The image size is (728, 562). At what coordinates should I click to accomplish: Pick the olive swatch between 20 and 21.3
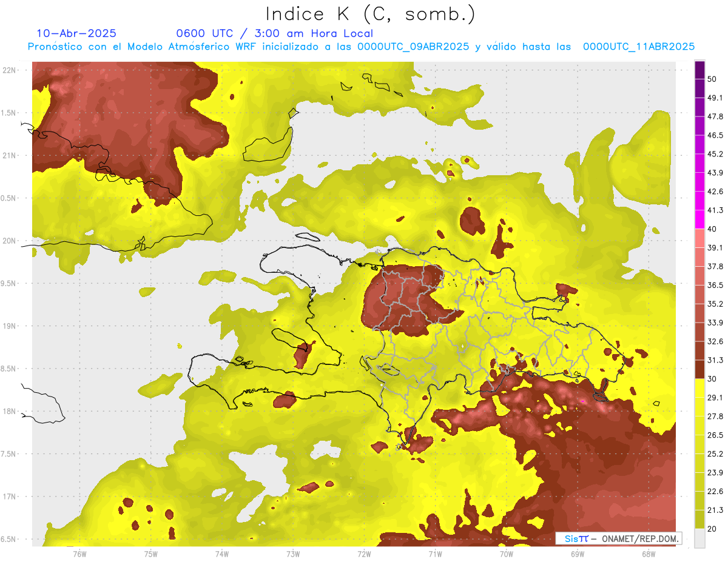700,520
